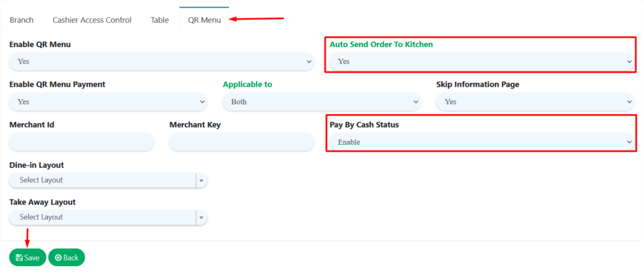
Task: Open the Enable QR Menu dropdown
Action: pyautogui.click(x=161, y=62)
